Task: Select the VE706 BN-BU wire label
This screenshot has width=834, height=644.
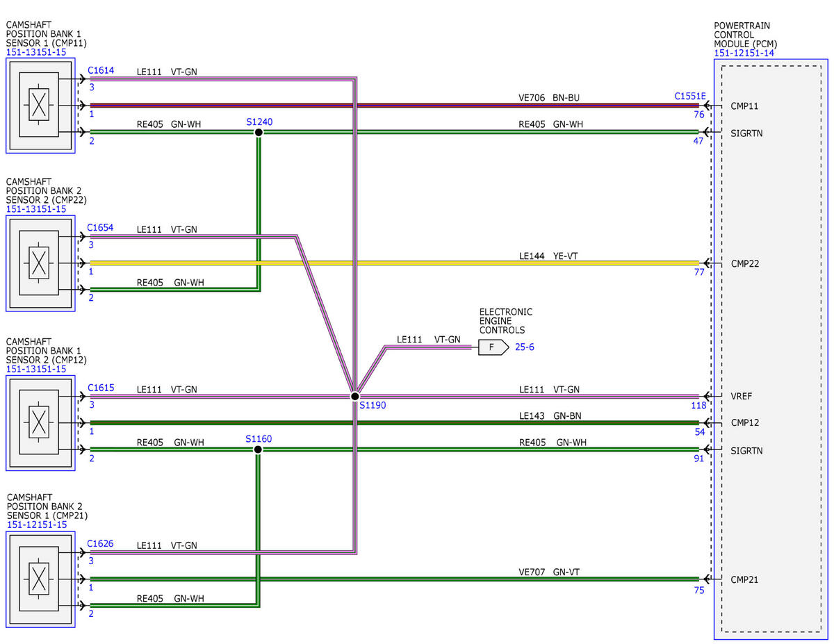Action: [549, 98]
